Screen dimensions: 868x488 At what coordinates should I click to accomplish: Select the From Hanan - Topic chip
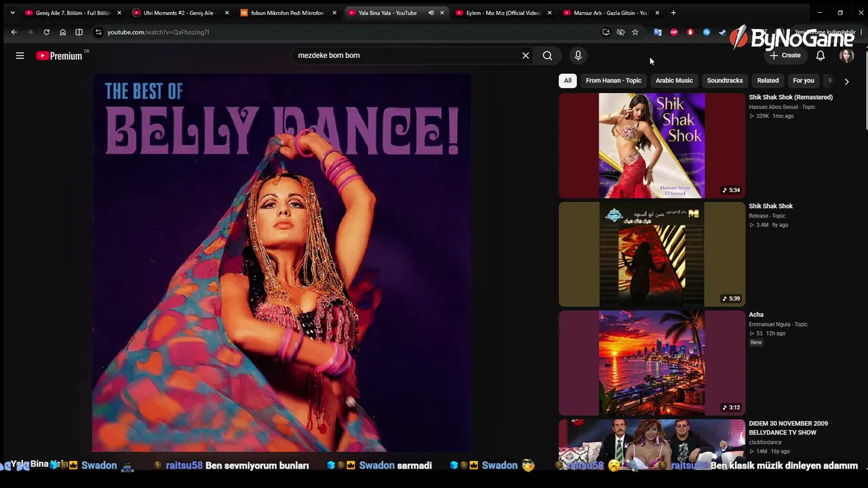click(x=614, y=81)
